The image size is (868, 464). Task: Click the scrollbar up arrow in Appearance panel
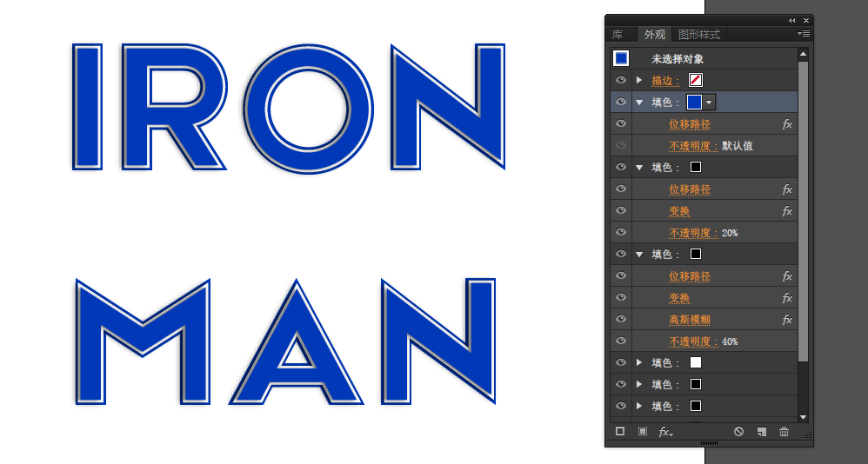[804, 54]
